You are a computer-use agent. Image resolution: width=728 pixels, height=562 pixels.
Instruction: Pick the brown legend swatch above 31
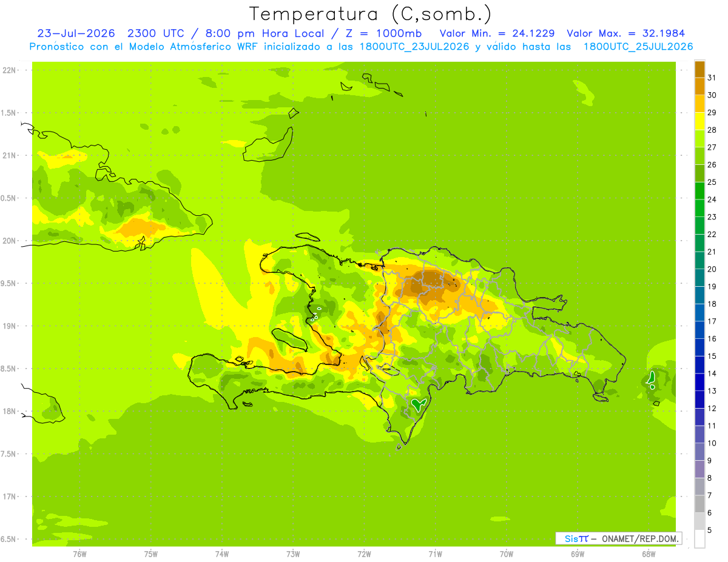pyautogui.click(x=699, y=69)
